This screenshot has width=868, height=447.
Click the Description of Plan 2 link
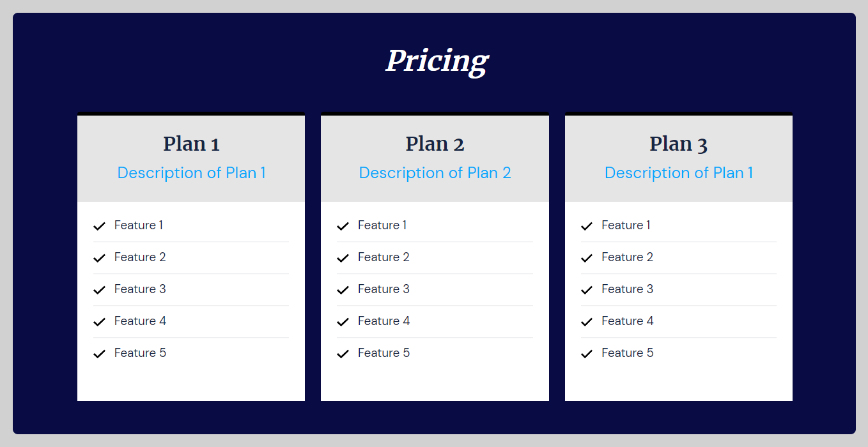point(435,172)
